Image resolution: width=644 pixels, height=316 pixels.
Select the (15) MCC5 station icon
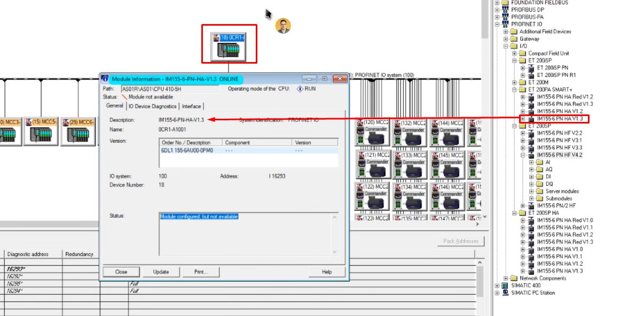pyautogui.click(x=41, y=132)
